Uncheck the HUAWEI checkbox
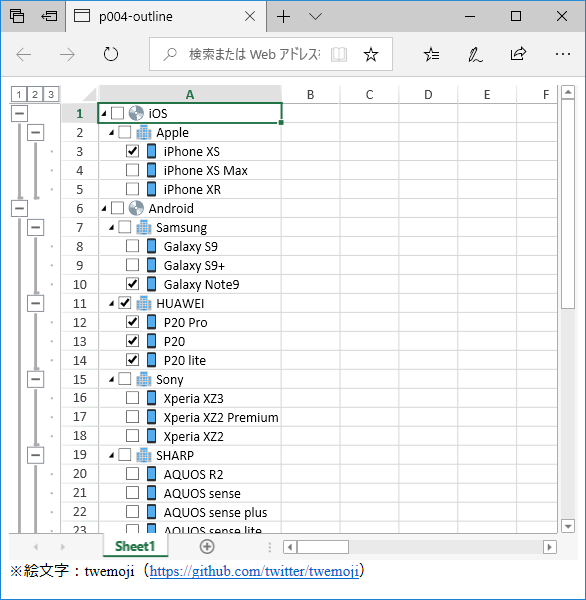The height and width of the screenshot is (600, 586). coord(125,303)
